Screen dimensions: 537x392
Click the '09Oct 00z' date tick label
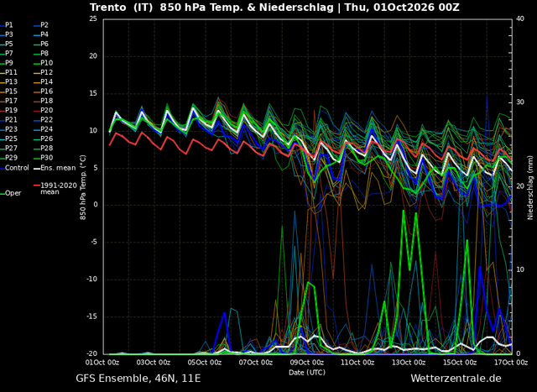[308, 363]
